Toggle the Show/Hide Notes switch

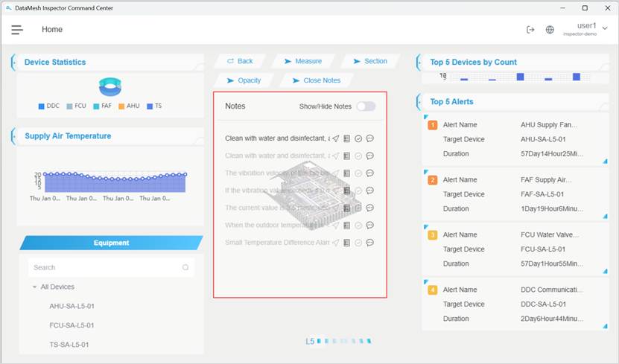tap(366, 106)
